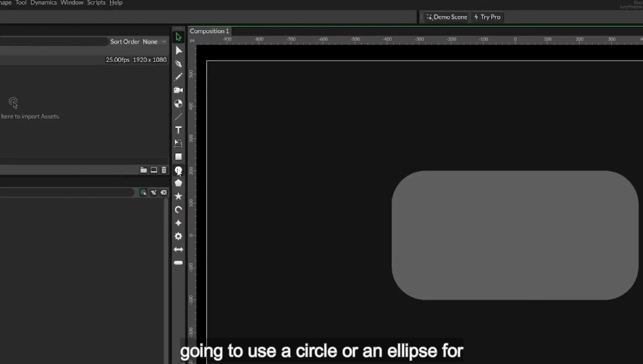Select the Camera tool
Image resolution: width=643 pixels, height=364 pixels.
click(x=178, y=90)
